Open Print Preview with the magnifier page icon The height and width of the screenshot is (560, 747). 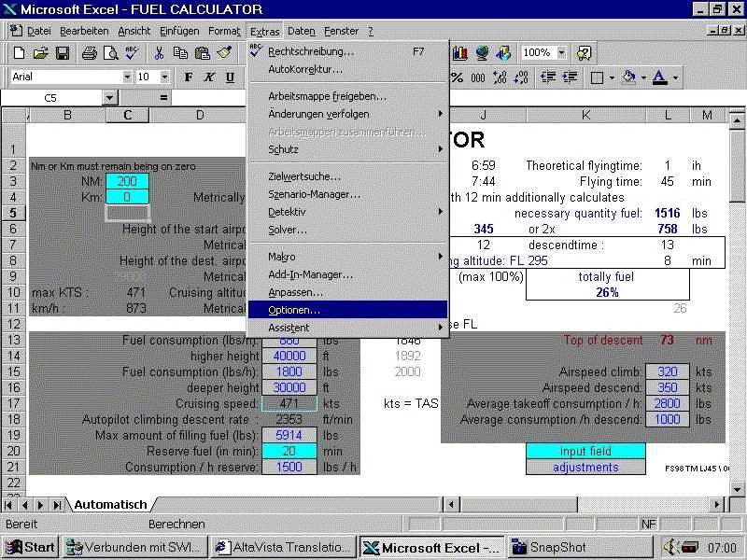[110, 53]
